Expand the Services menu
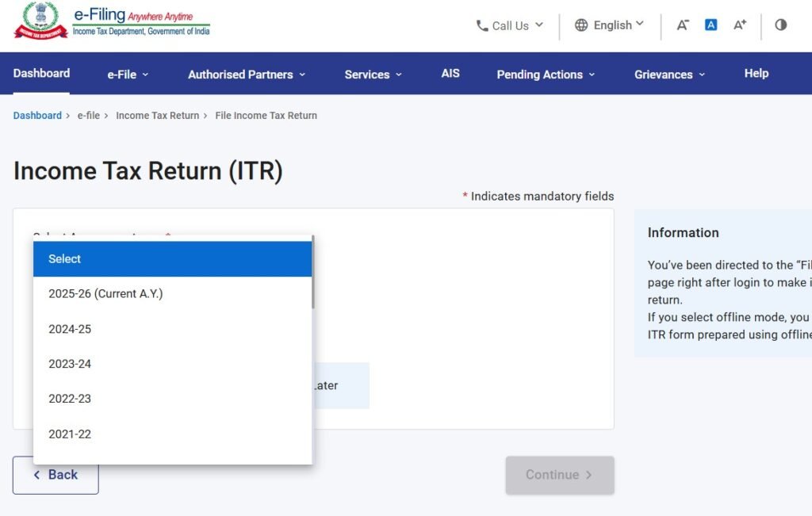The width and height of the screenshot is (812, 516). coord(373,75)
